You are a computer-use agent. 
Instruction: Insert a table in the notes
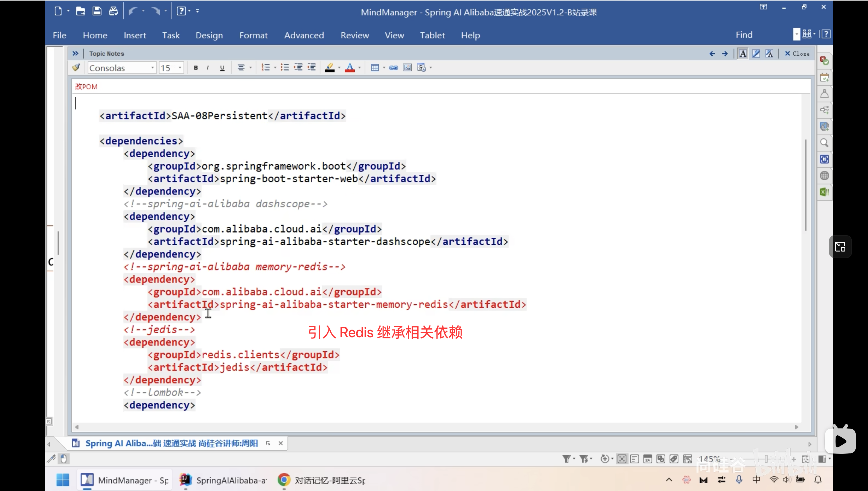coord(375,68)
